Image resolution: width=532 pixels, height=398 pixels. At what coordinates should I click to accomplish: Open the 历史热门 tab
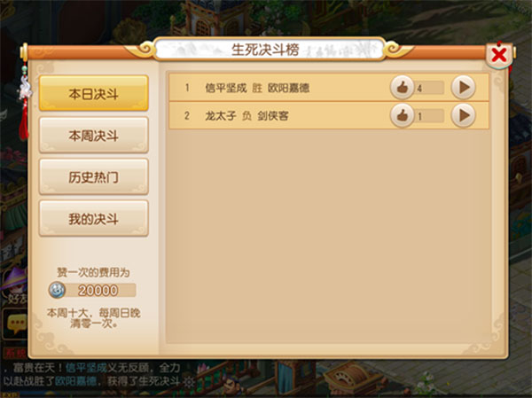click(94, 176)
